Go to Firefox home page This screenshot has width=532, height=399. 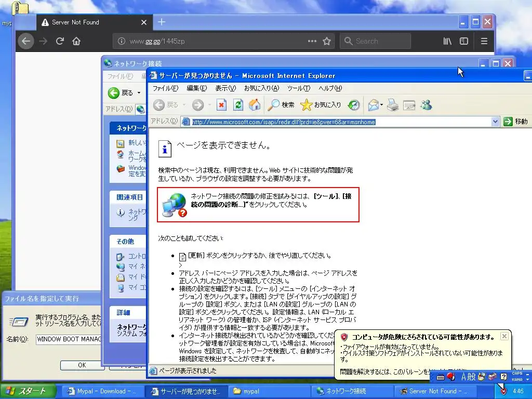pyautogui.click(x=76, y=41)
